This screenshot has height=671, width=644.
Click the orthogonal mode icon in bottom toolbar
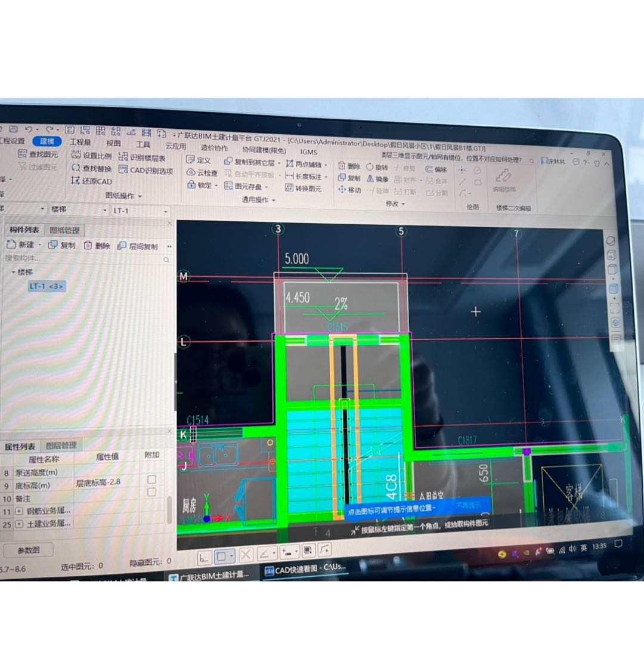(204, 558)
